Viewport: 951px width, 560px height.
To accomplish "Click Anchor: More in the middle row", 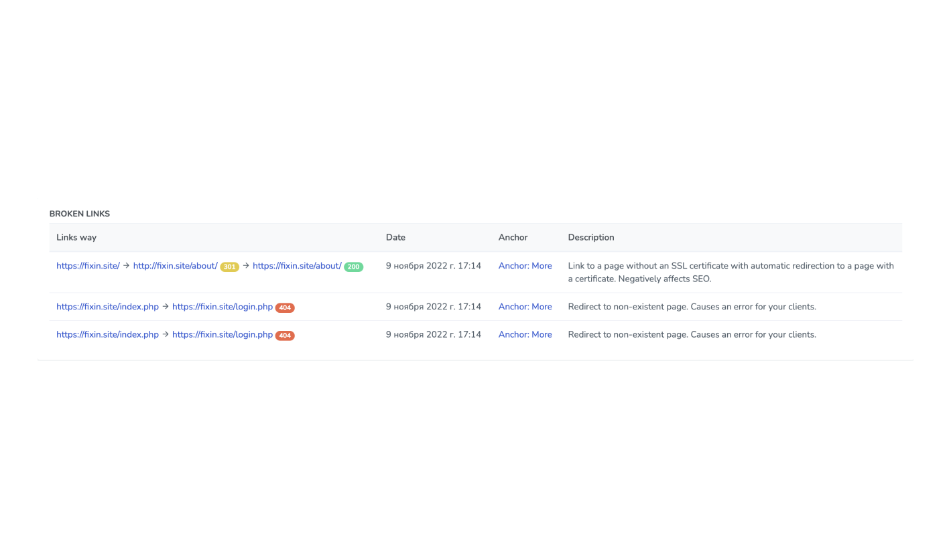I will click(x=525, y=307).
